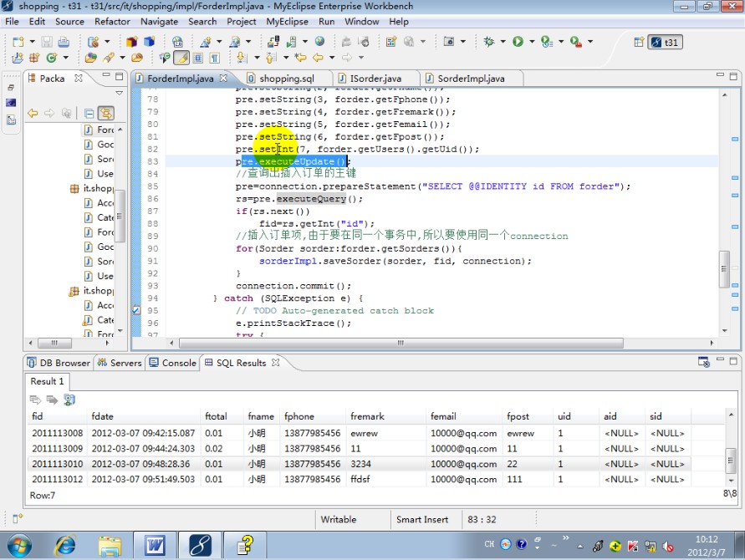Viewport: 745px width, 560px height.
Task: Switch to the Console tab
Action: click(178, 363)
